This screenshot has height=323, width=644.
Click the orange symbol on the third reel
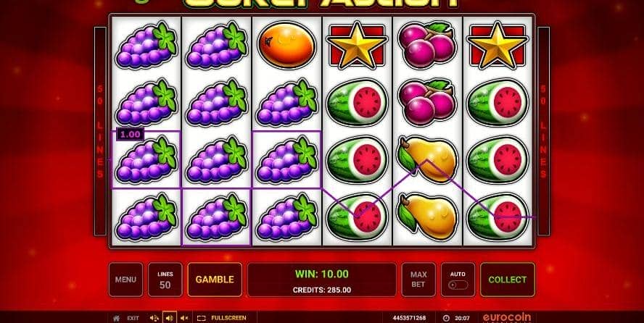point(287,44)
